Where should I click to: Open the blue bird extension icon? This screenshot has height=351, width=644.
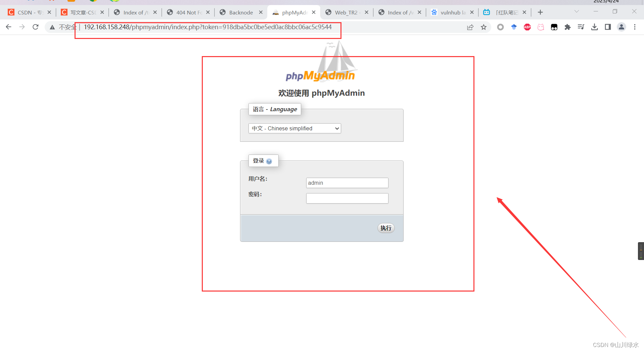pyautogui.click(x=514, y=27)
